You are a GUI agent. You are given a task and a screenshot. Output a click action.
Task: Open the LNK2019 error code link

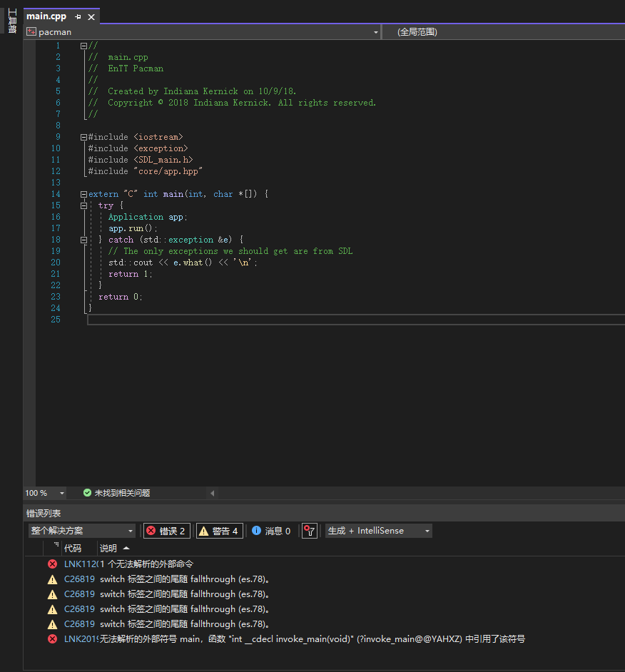pos(81,639)
